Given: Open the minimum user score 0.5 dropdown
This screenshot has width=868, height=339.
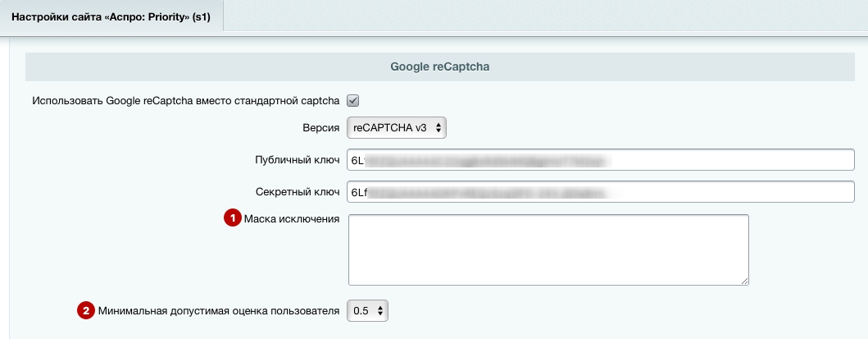Looking at the screenshot, I should click(x=367, y=311).
